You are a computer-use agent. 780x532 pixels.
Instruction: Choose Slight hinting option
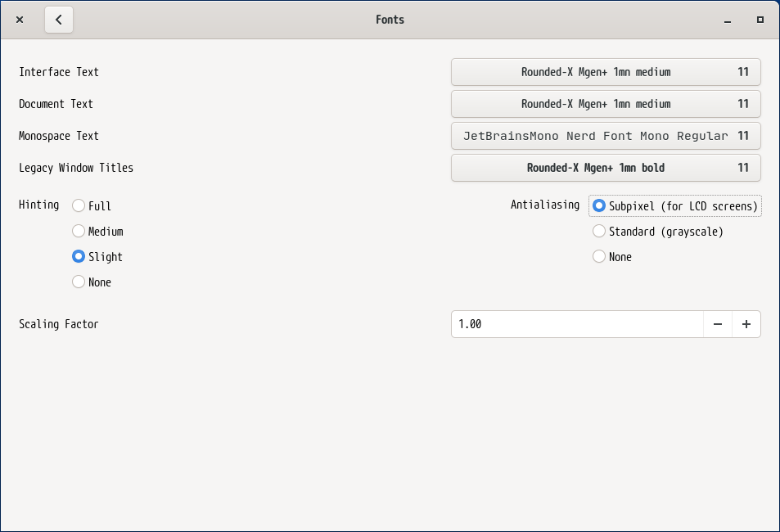point(79,256)
